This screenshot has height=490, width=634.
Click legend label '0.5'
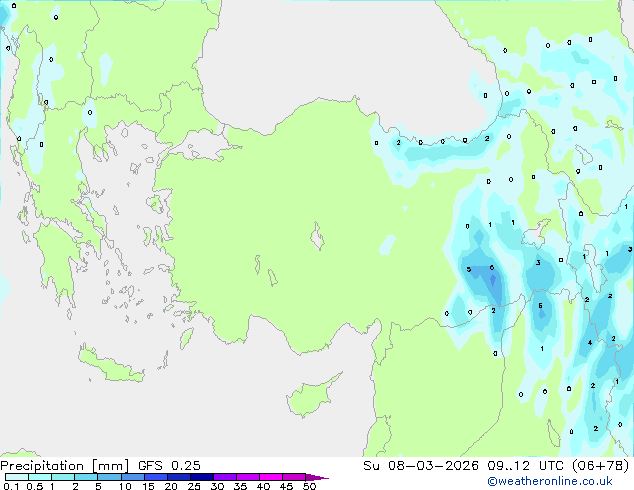(x=34, y=486)
